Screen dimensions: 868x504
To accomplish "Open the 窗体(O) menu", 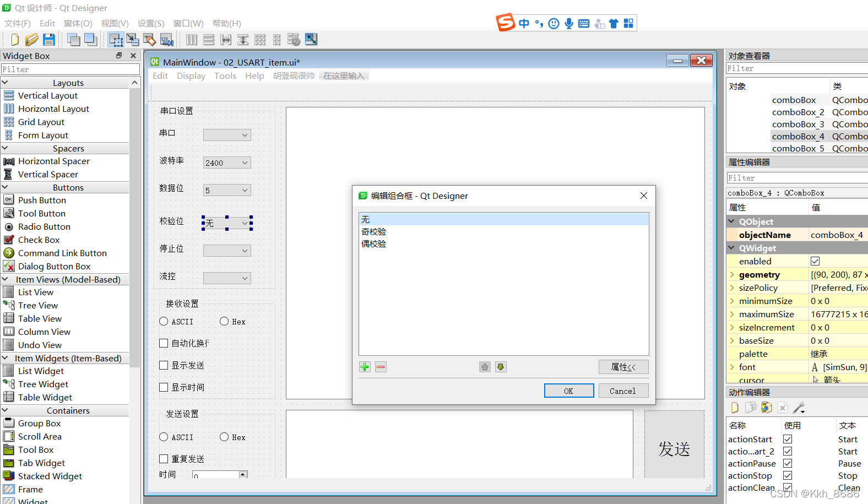I will [78, 23].
